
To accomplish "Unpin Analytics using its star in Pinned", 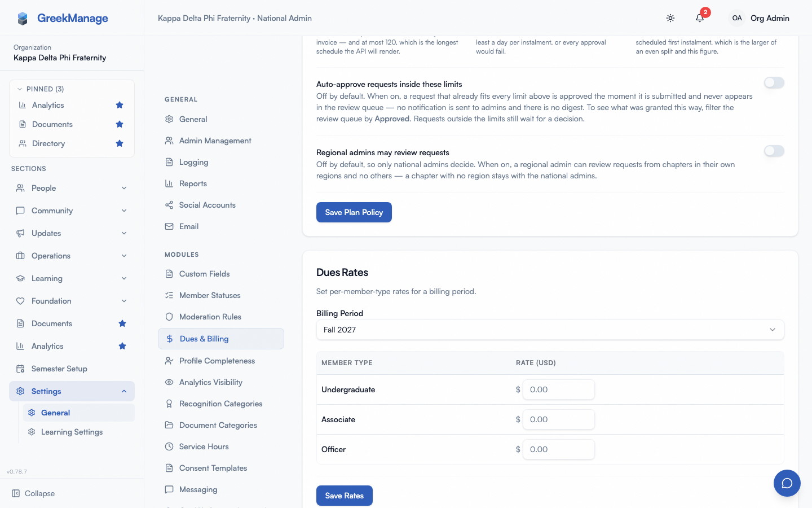I will [x=120, y=105].
